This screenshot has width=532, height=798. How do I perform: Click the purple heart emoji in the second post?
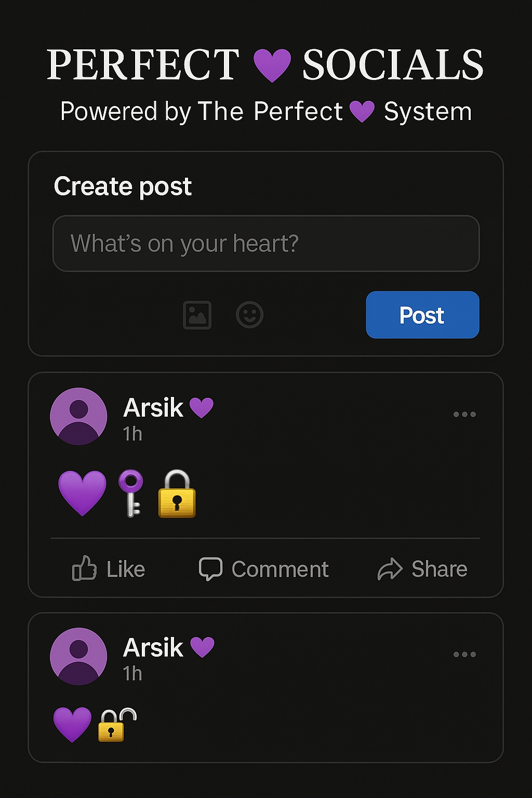tap(72, 724)
